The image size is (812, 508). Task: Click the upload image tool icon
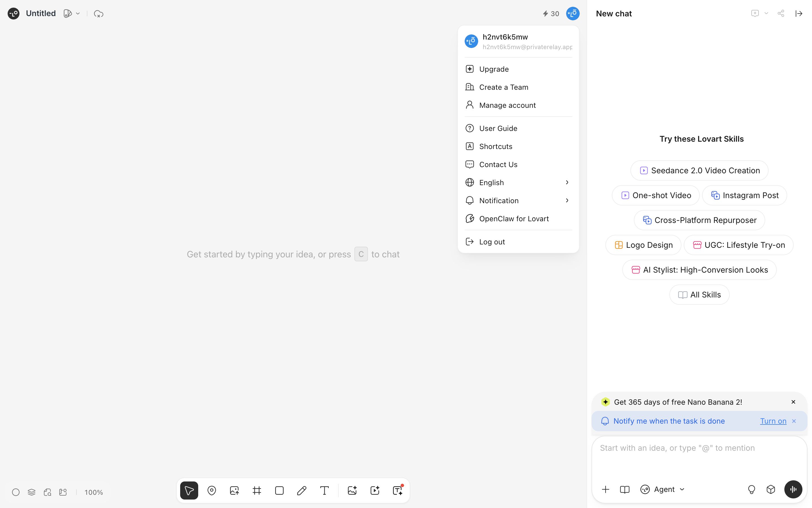pyautogui.click(x=234, y=491)
